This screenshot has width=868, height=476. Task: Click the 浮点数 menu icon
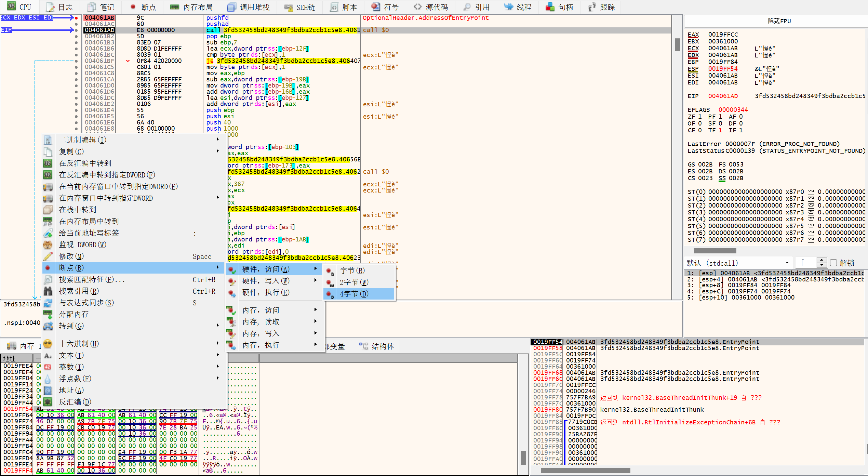coord(48,379)
